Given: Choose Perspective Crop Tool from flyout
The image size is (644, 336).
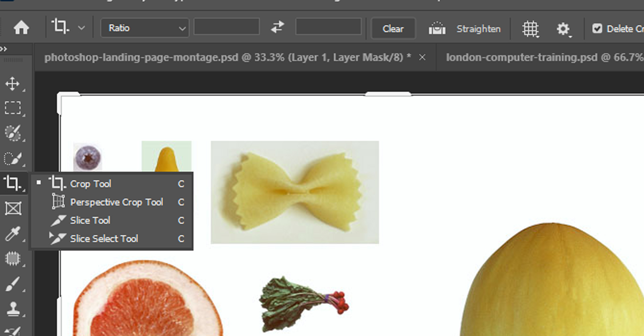Looking at the screenshot, I should click(112, 202).
